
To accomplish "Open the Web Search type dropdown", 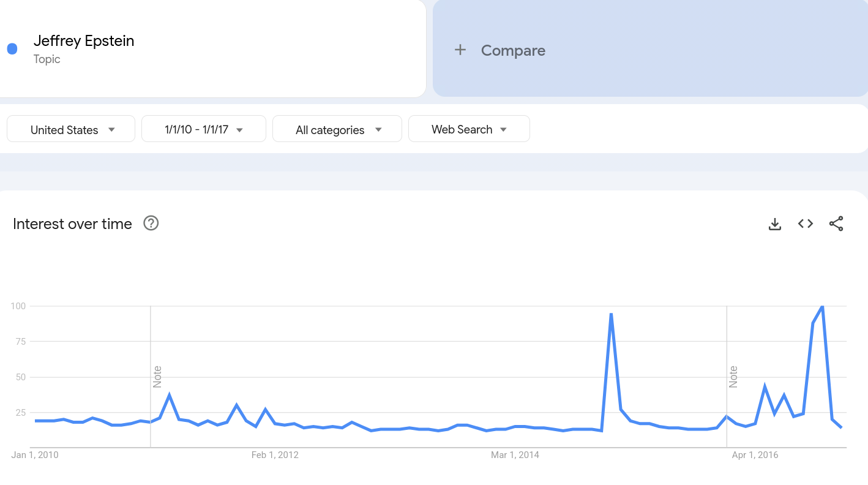I will [x=469, y=129].
